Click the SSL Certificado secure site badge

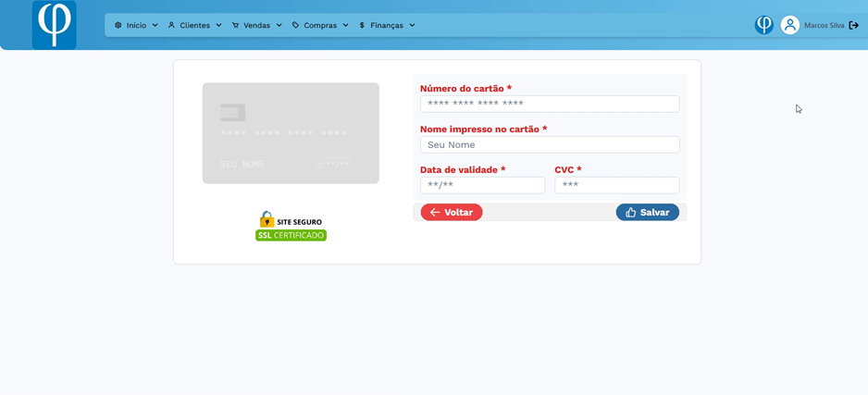click(291, 227)
